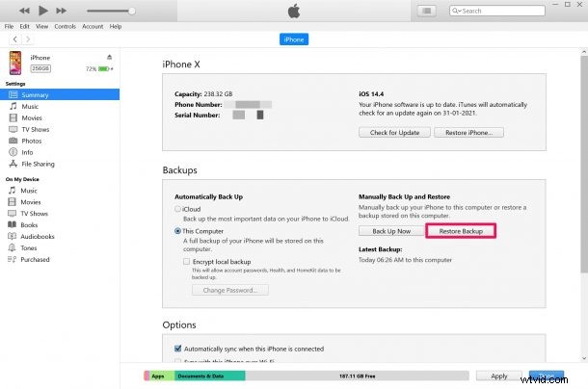The width and height of the screenshot is (588, 389).
Task: Click scrollbar down arrow
Action: pyautogui.click(x=584, y=358)
